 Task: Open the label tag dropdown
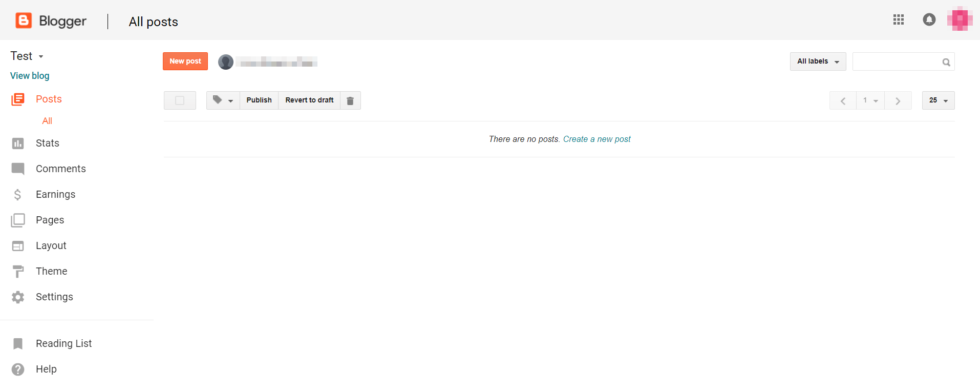tap(223, 100)
